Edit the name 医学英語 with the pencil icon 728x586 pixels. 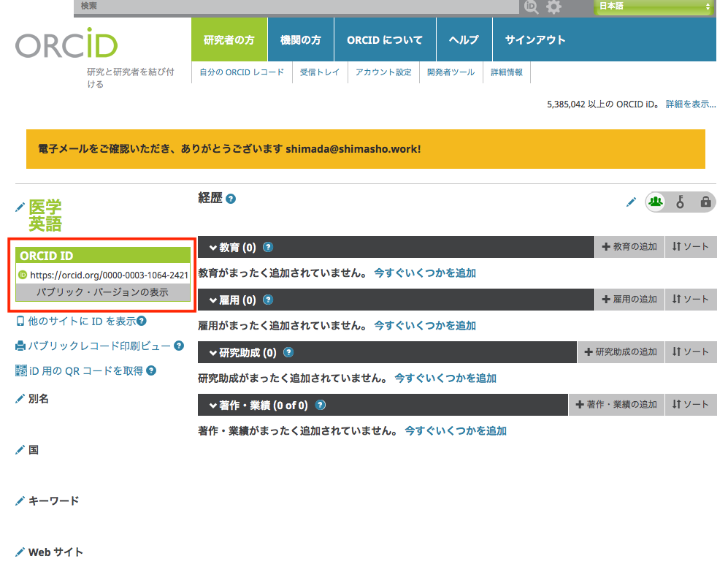click(x=20, y=208)
